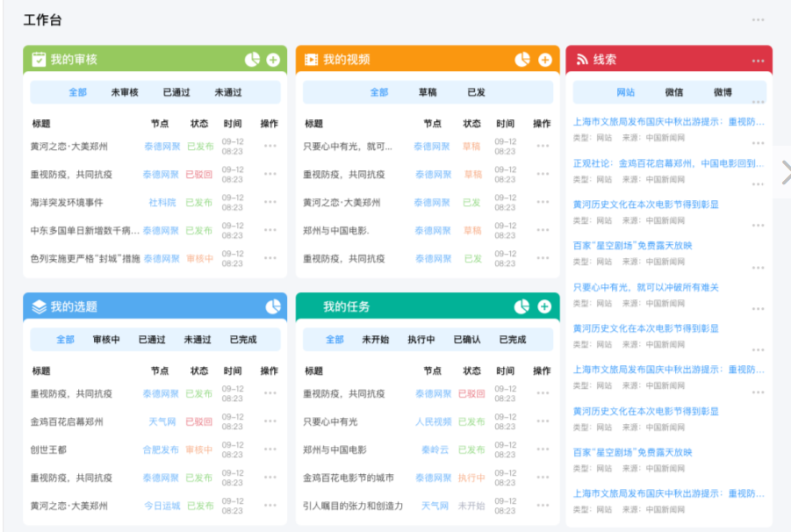Click the pie chart icon in 我的任务 header
Image resolution: width=791 pixels, height=532 pixels.
(x=522, y=306)
